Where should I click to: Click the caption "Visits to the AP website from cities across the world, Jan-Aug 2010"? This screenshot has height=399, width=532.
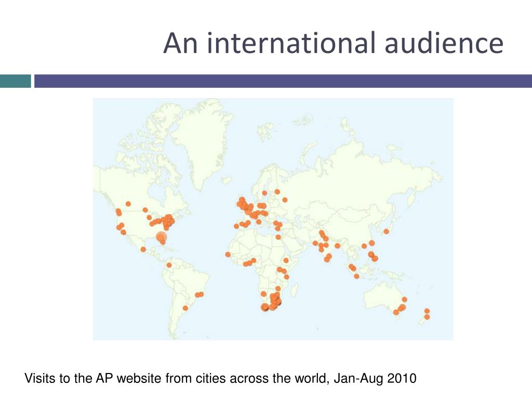tap(220, 378)
